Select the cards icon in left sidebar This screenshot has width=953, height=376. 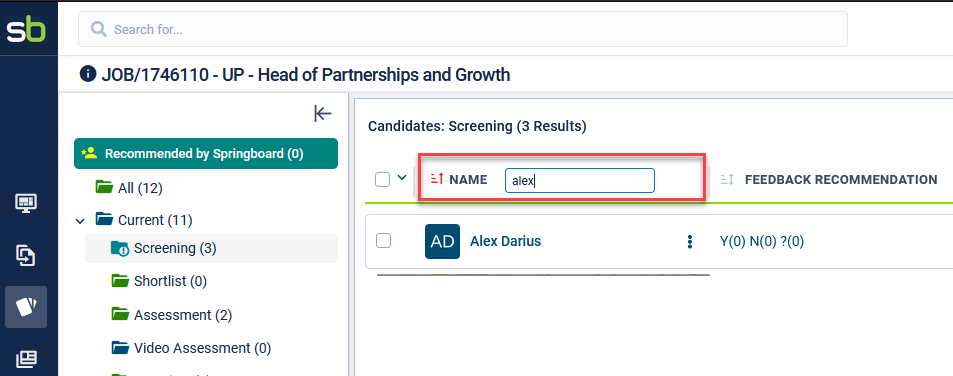click(x=26, y=307)
